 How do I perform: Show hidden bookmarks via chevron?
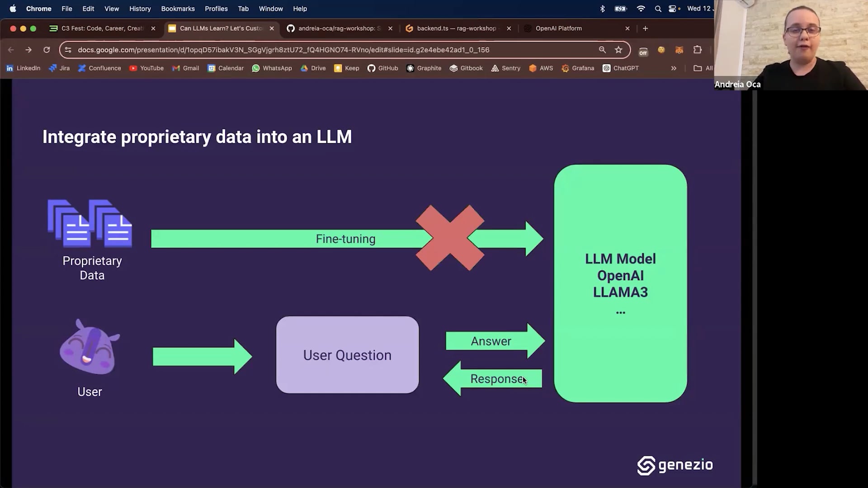click(674, 68)
